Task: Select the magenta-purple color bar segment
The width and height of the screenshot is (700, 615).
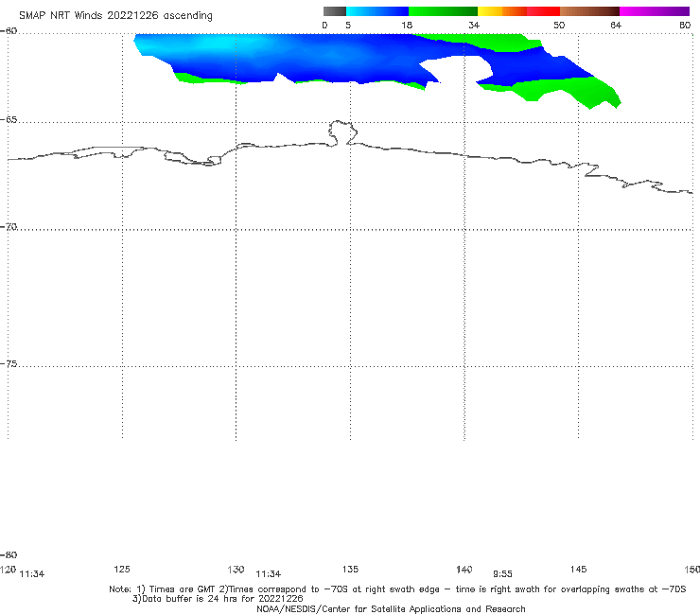Action: pos(655,11)
